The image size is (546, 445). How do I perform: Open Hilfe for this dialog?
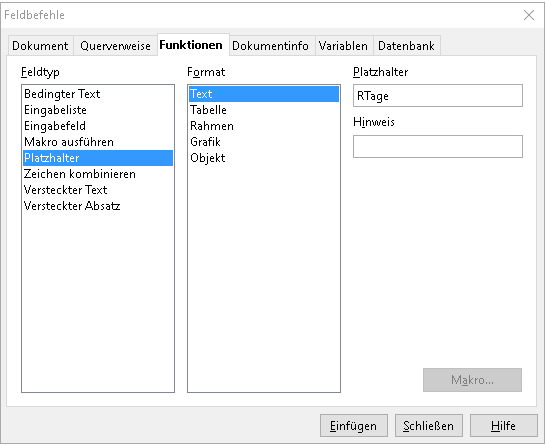pyautogui.click(x=504, y=426)
